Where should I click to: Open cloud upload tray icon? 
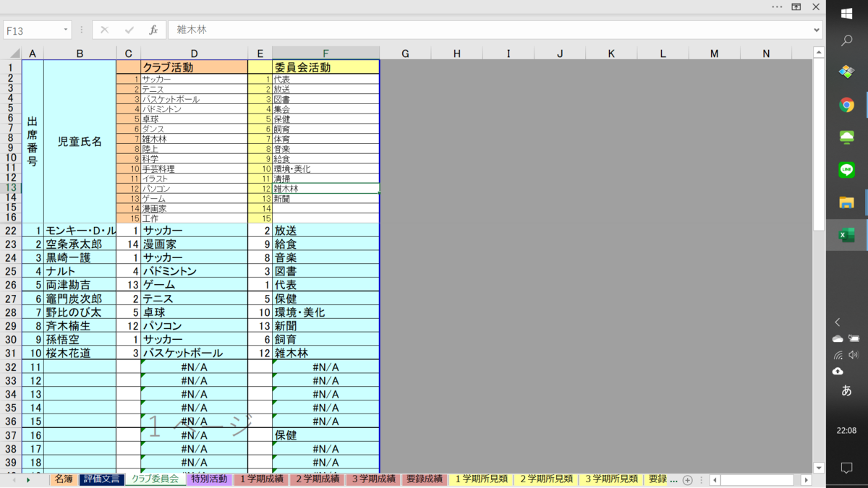click(x=838, y=372)
